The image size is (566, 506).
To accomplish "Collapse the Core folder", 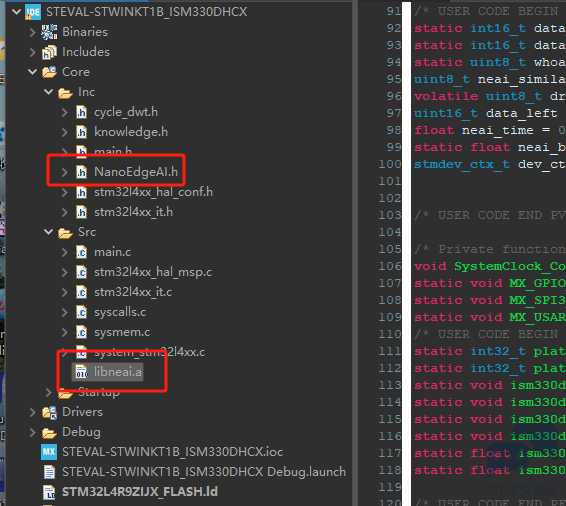I will click(x=32, y=72).
